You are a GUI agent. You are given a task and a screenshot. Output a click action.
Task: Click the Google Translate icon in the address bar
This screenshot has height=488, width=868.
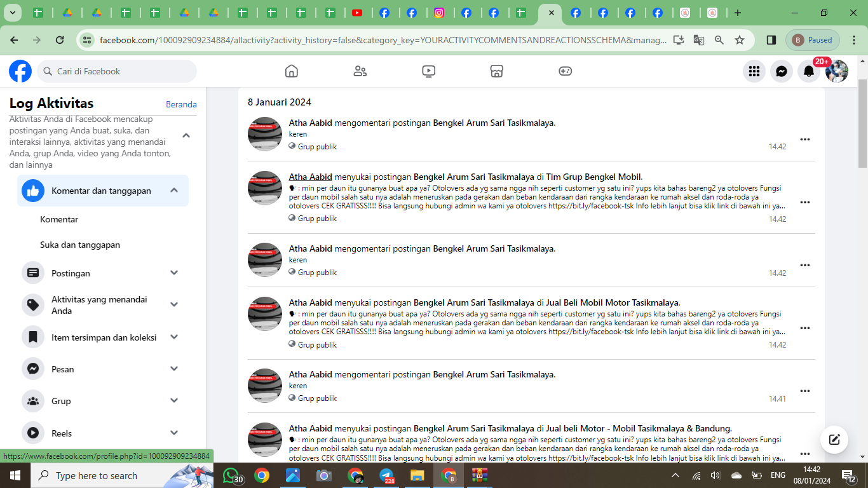pyautogui.click(x=699, y=40)
